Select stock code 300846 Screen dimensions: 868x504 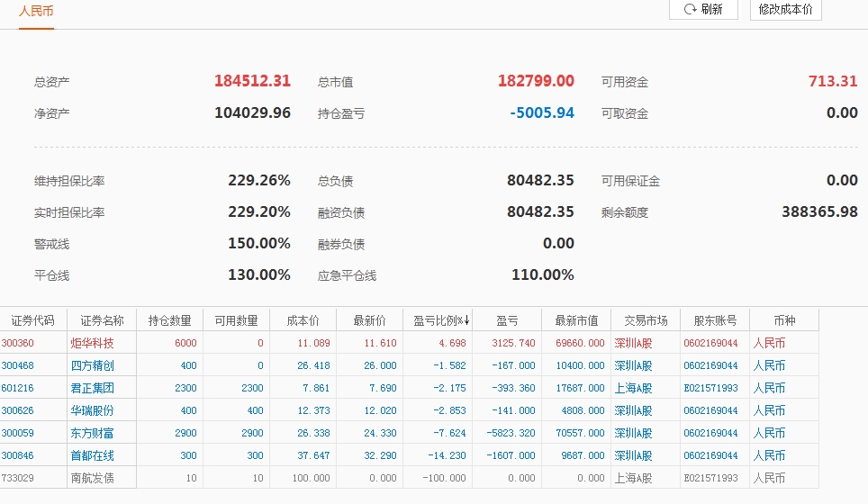coord(18,456)
